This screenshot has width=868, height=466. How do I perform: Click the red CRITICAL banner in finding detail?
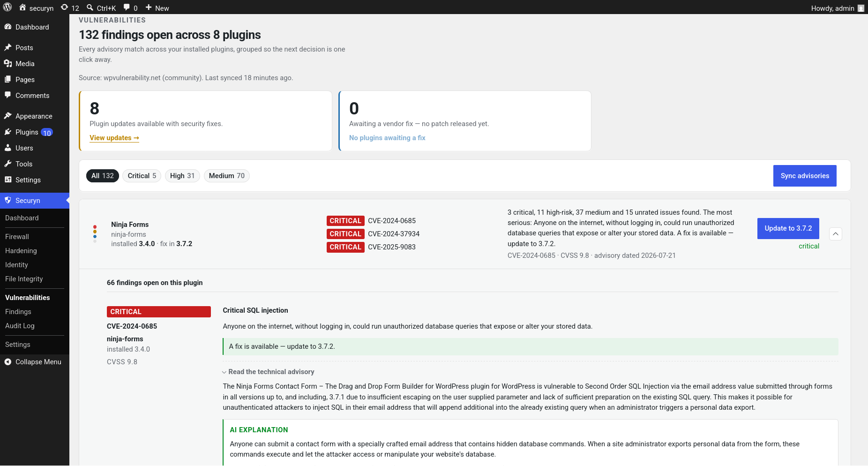[x=159, y=312]
